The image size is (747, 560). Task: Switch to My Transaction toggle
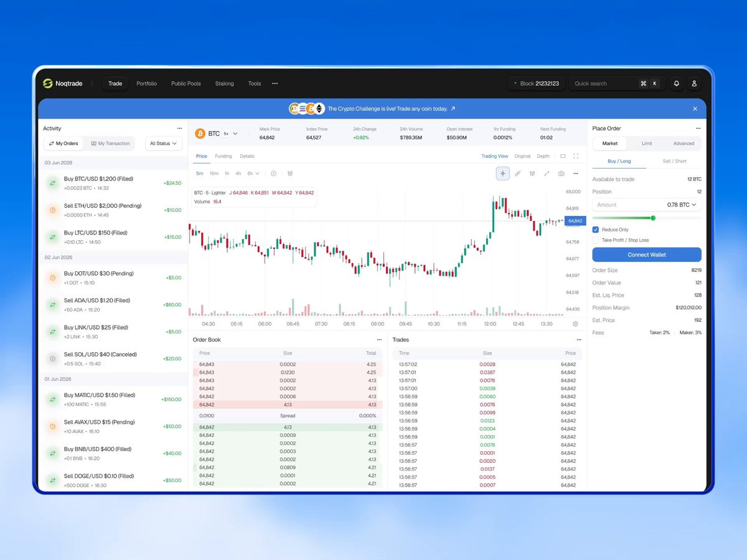coord(110,144)
